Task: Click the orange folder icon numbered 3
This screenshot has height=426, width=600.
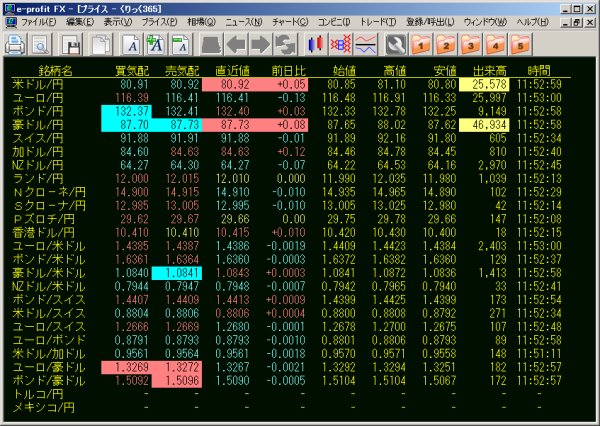Action: pos(470,45)
